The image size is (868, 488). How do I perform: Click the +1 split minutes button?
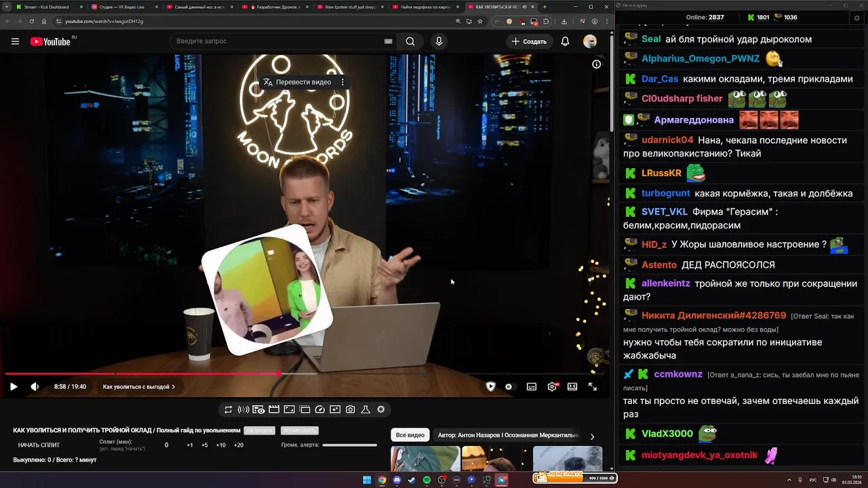click(x=190, y=445)
